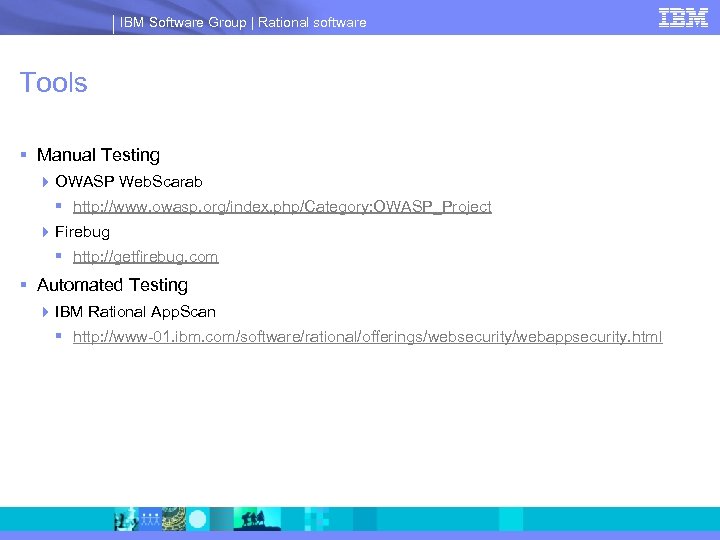Select the OWASP WebScarab text
720x540 pixels.
(x=129, y=181)
